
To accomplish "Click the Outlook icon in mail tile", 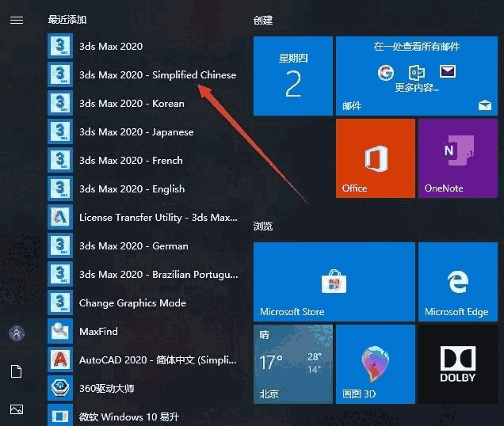I will pyautogui.click(x=417, y=72).
